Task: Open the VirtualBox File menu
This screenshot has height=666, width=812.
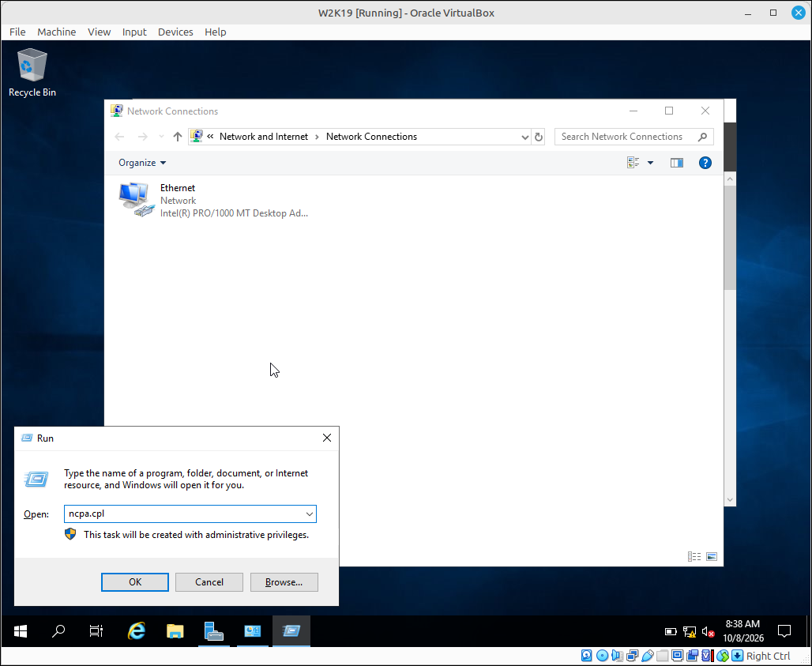Action: (x=17, y=32)
